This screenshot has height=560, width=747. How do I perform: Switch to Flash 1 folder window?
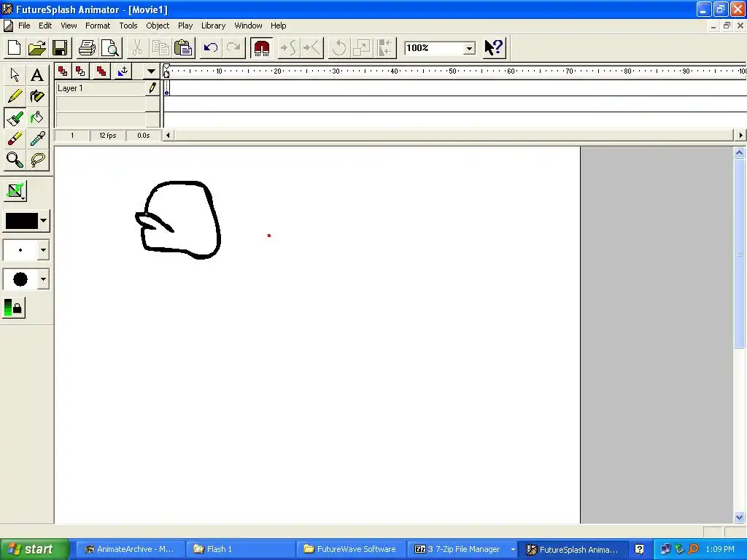click(x=240, y=550)
